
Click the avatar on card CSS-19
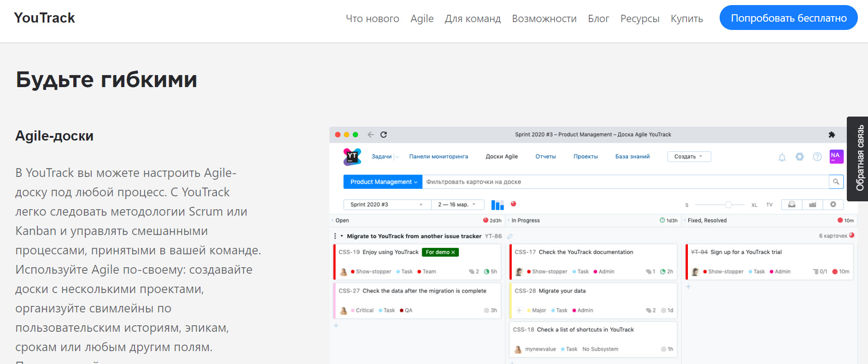343,272
